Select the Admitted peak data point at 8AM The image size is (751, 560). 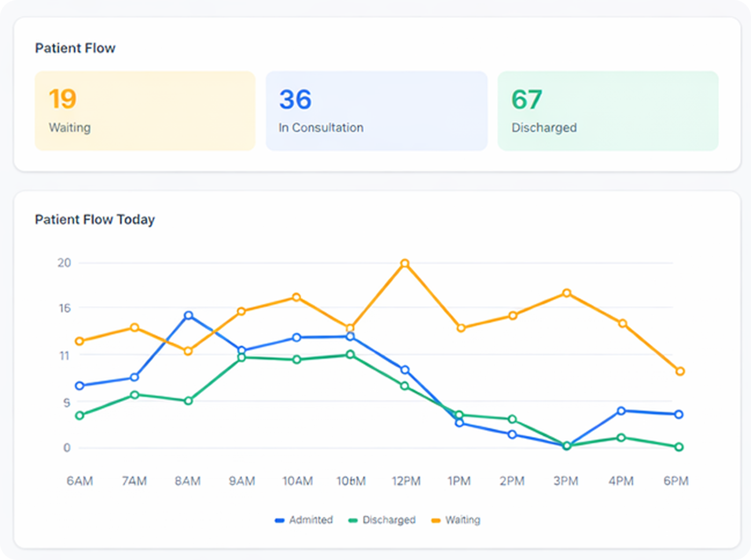pos(188,315)
